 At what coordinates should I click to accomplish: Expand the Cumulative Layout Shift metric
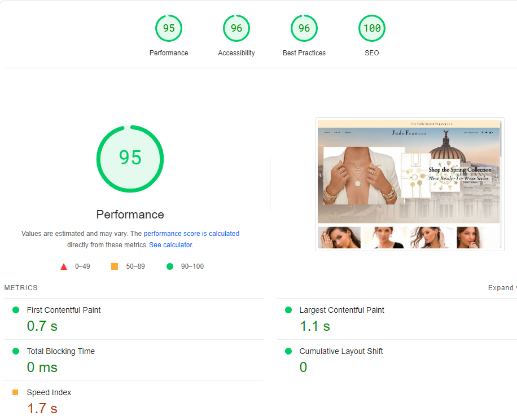(341, 351)
